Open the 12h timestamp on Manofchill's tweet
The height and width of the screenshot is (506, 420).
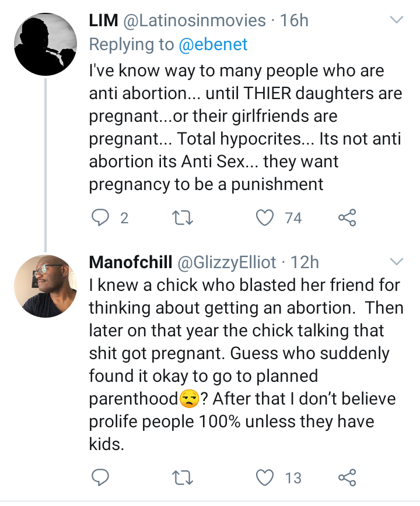(x=304, y=262)
